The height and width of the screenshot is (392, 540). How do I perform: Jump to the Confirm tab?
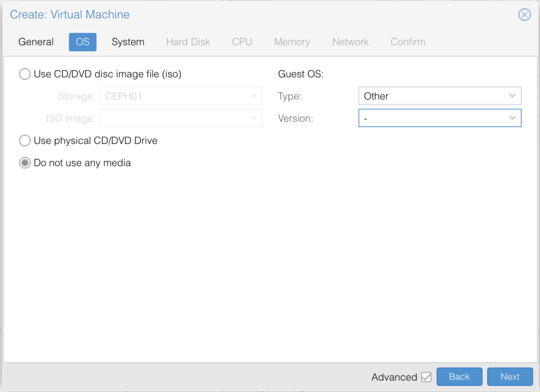408,42
